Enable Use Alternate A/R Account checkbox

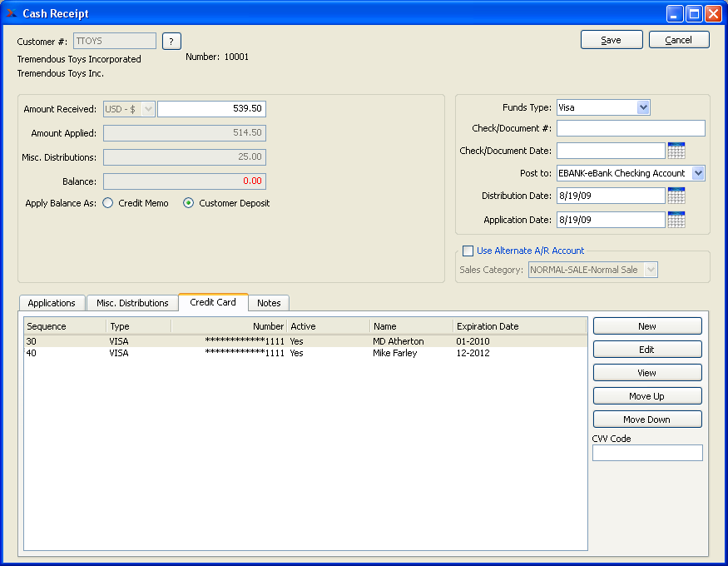click(468, 251)
